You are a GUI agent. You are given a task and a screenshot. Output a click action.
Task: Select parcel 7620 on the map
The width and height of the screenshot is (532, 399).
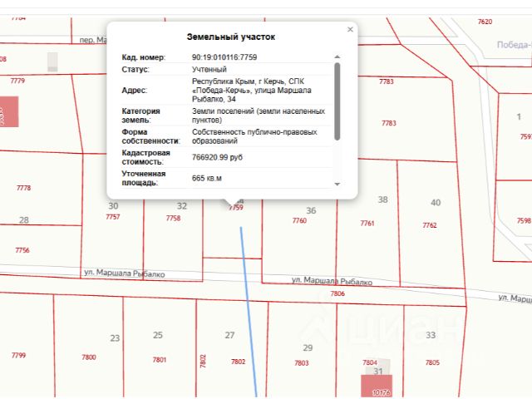click(485, 22)
